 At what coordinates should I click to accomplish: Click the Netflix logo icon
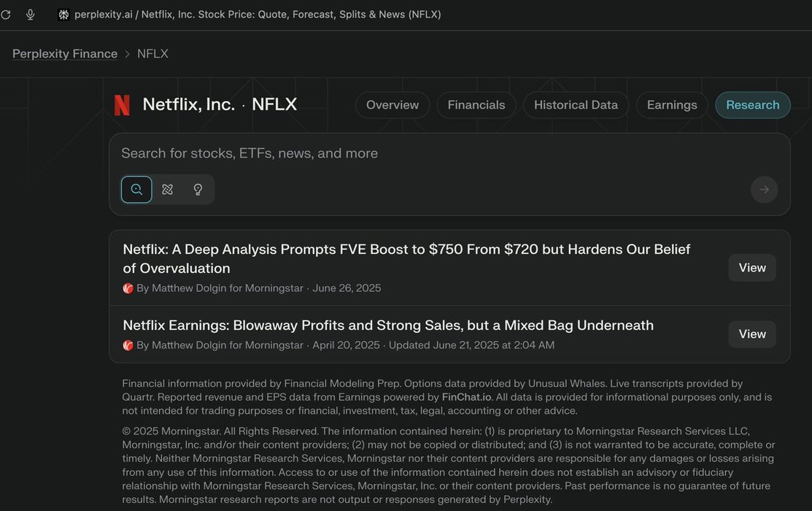(x=122, y=105)
